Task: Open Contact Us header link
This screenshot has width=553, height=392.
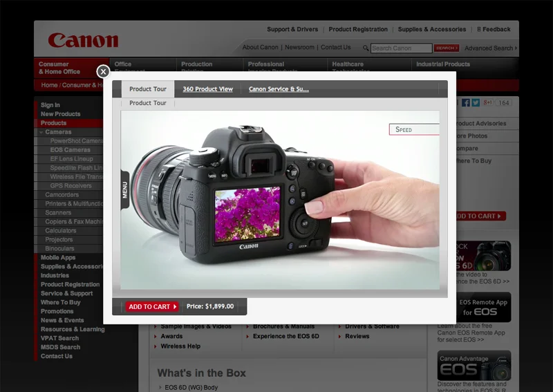Action: pyautogui.click(x=336, y=47)
